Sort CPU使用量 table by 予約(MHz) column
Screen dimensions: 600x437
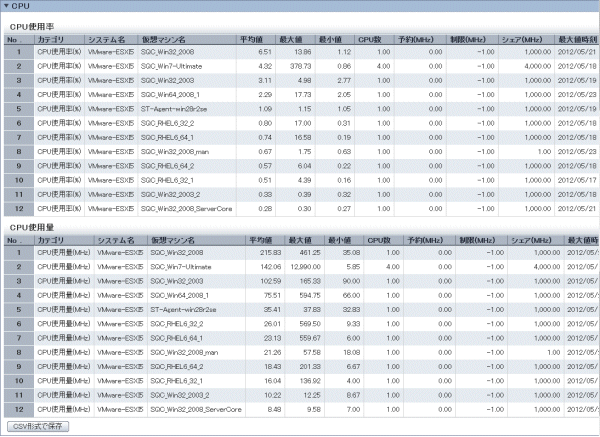[424, 241]
